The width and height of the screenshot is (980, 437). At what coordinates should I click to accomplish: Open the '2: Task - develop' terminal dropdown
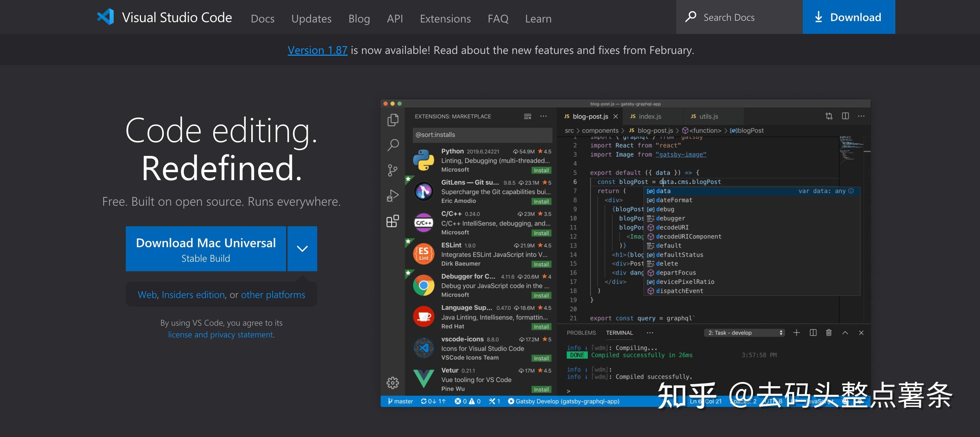coord(744,333)
